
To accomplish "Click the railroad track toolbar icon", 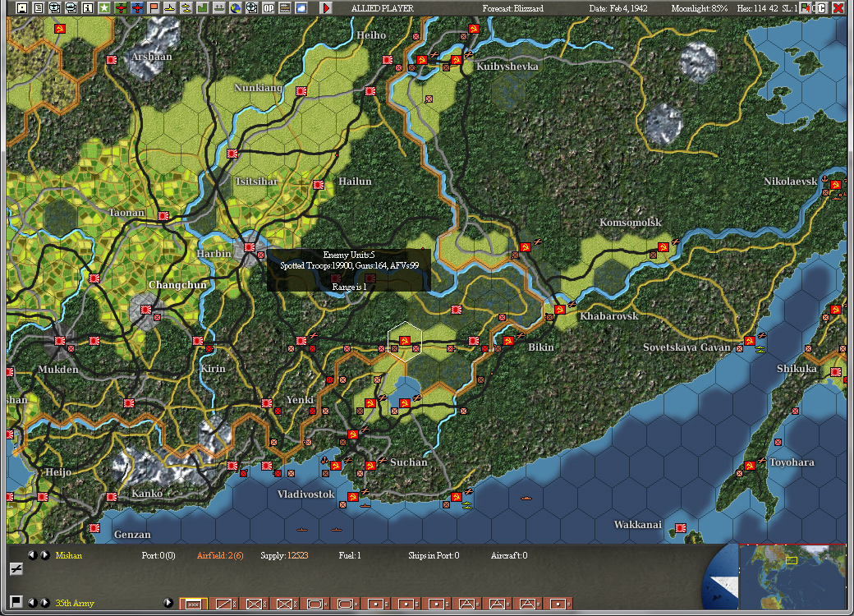I will 284,8.
